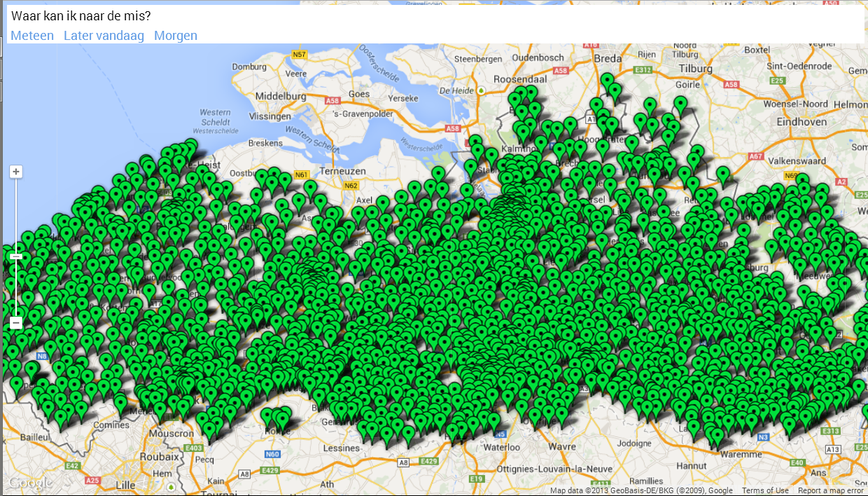Click the zoom out minus button
868x496 pixels.
click(x=16, y=323)
